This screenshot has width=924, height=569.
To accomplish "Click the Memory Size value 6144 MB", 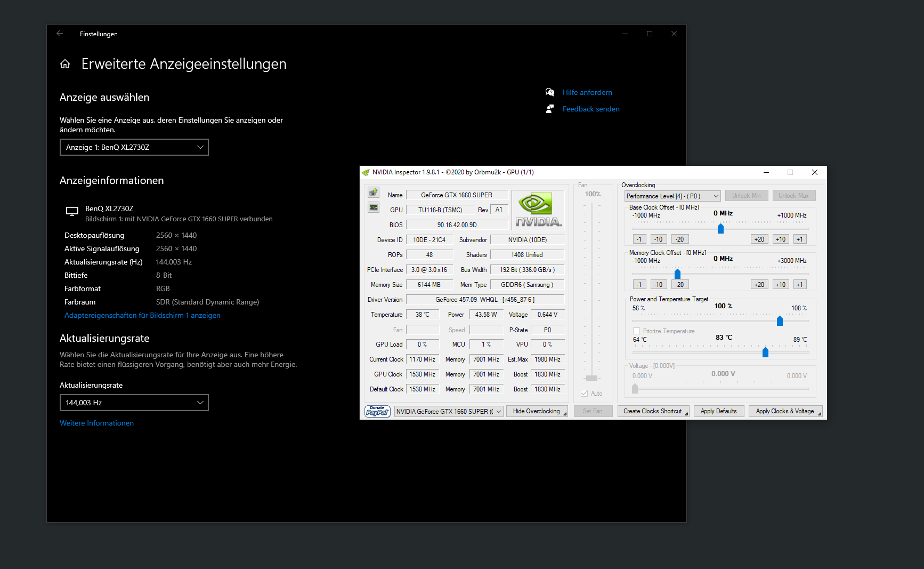I will pyautogui.click(x=429, y=285).
